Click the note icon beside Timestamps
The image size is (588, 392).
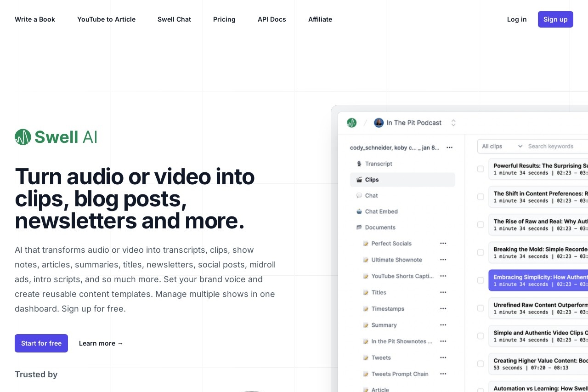tap(366, 309)
